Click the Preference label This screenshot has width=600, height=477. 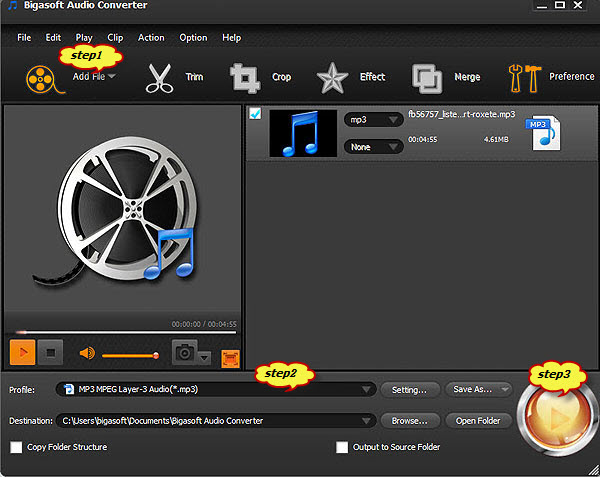572,77
